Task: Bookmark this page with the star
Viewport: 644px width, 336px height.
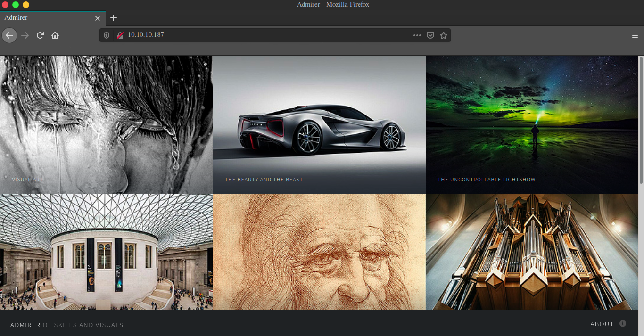Action: (x=443, y=35)
